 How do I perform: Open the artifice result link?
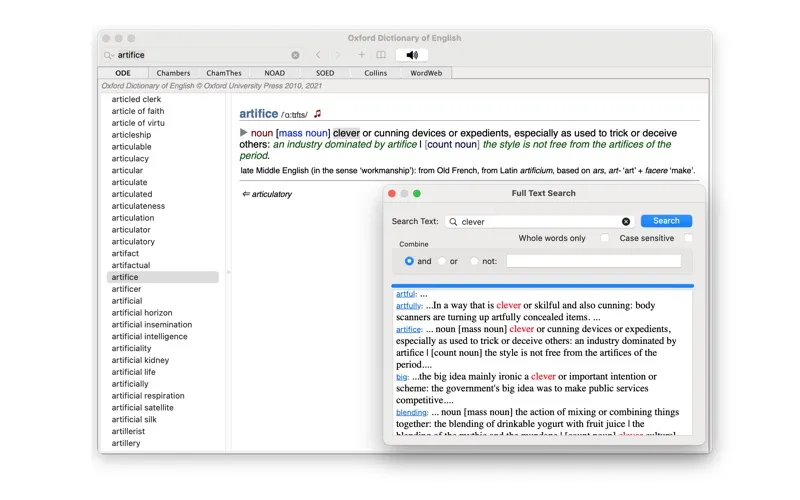point(408,330)
